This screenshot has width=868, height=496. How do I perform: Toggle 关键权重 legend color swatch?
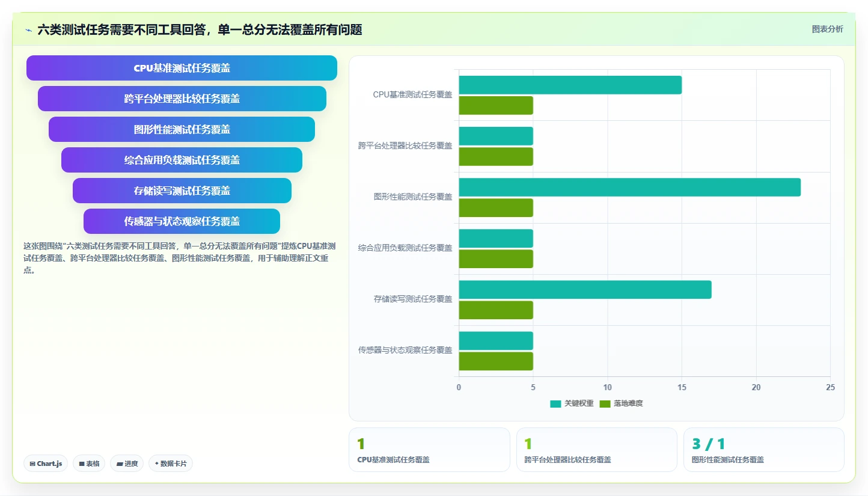coord(555,403)
